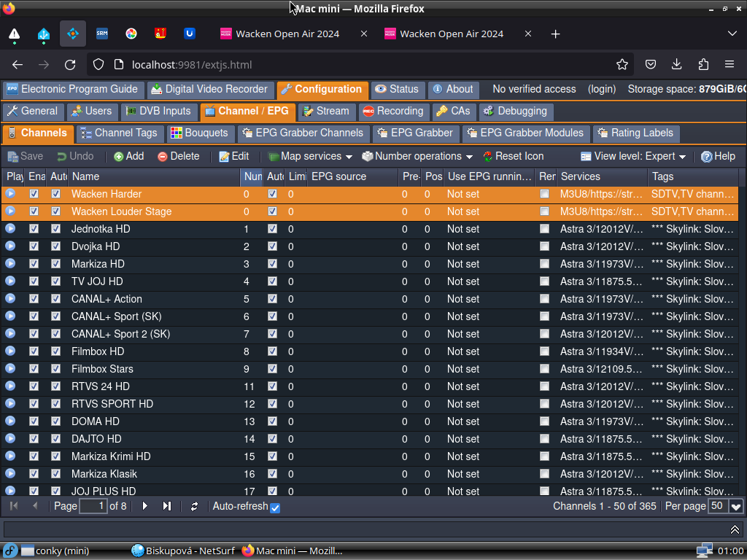The image size is (747, 560).
Task: Toggle Enabled checkbox for Wacken Harder
Action: (34, 194)
